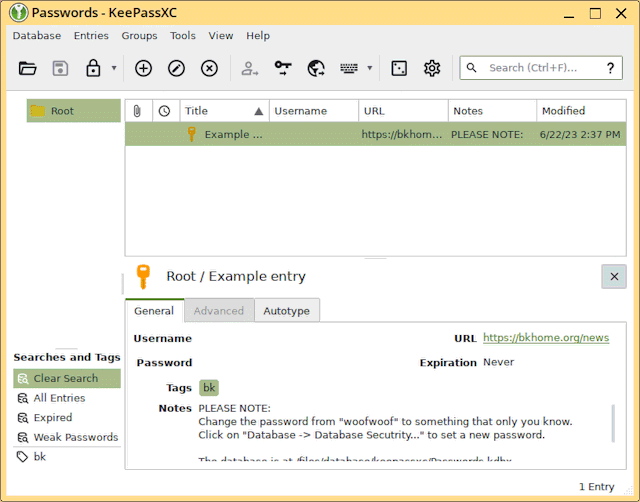
Task: Maximize the KeePassXC window
Action: click(x=595, y=13)
